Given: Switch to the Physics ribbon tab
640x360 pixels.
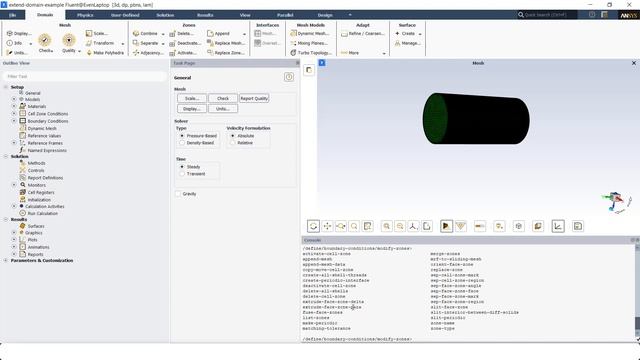Looking at the screenshot, I should pos(85,15).
